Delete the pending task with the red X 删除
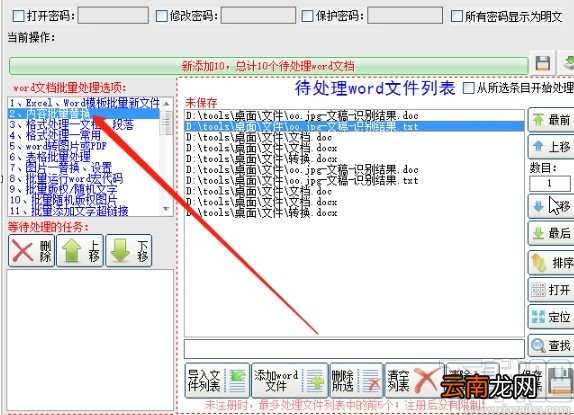 pos(31,251)
